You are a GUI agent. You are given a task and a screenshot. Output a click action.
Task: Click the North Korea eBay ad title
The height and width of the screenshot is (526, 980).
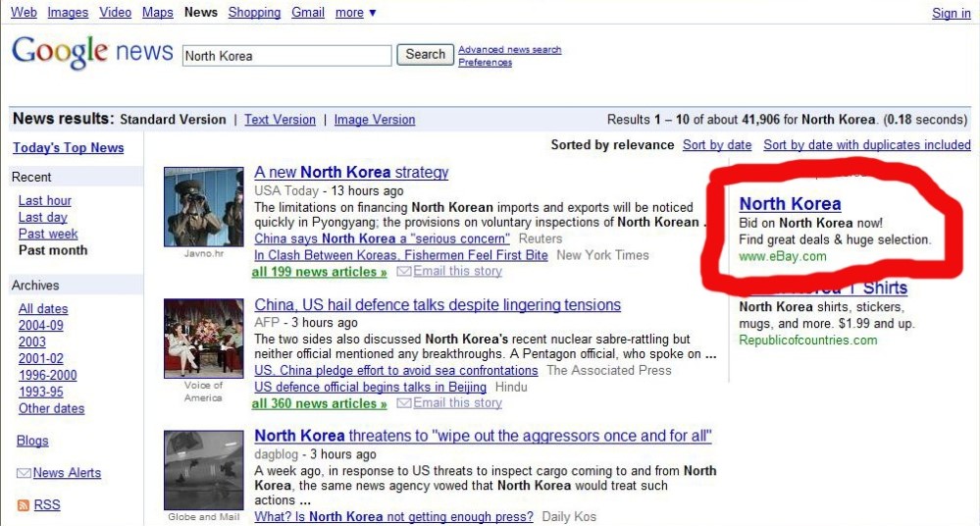pyautogui.click(x=790, y=204)
